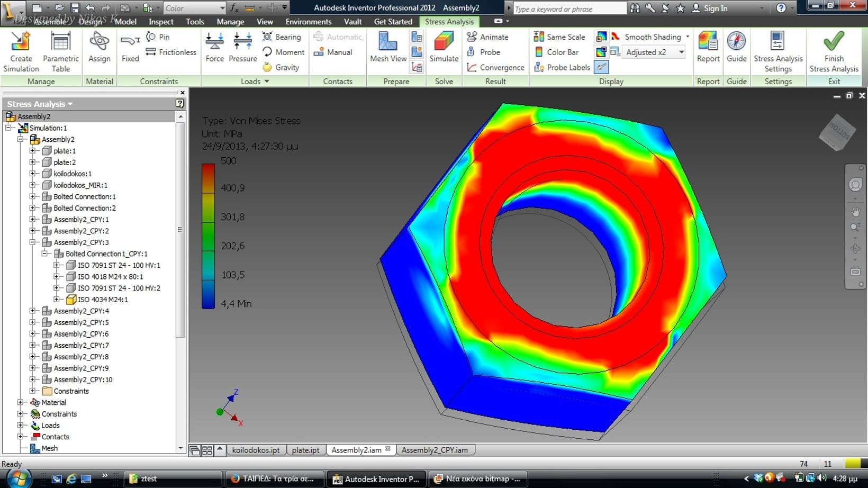
Task: Click the stress color legend bar
Action: tap(208, 236)
